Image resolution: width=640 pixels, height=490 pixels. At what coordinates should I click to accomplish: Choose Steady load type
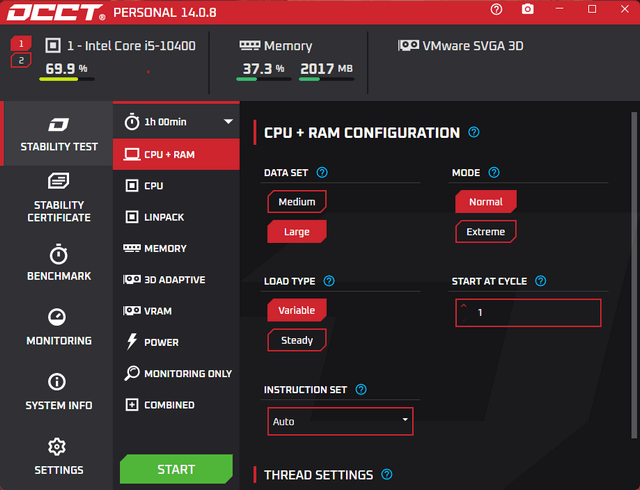[x=297, y=340]
